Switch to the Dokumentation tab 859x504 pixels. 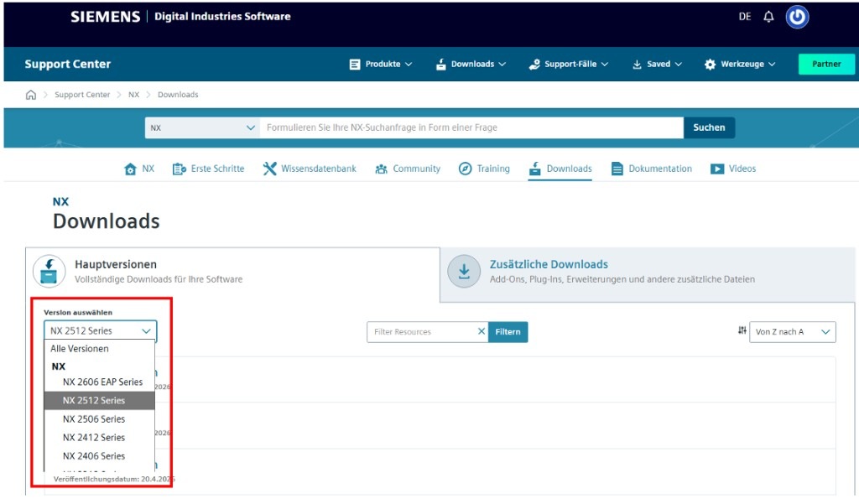[651, 169]
